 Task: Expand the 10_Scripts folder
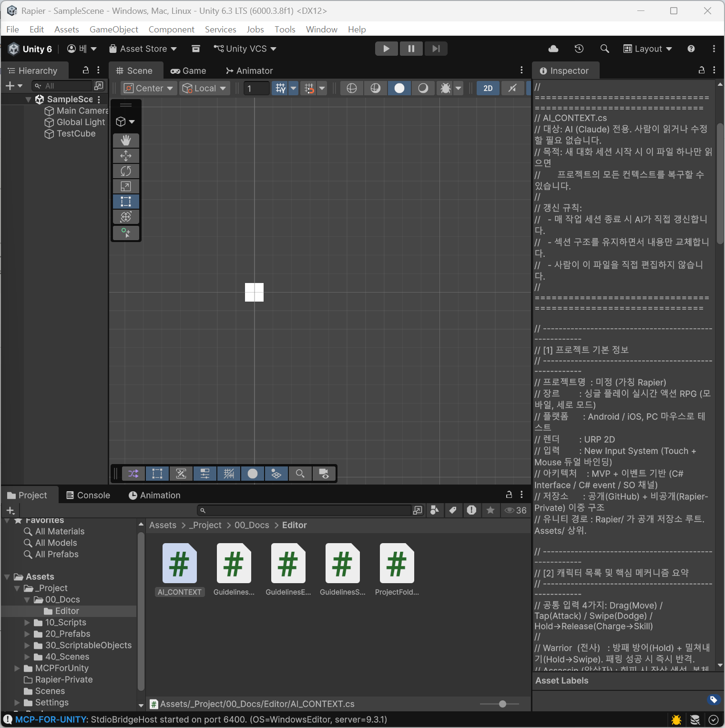(27, 622)
